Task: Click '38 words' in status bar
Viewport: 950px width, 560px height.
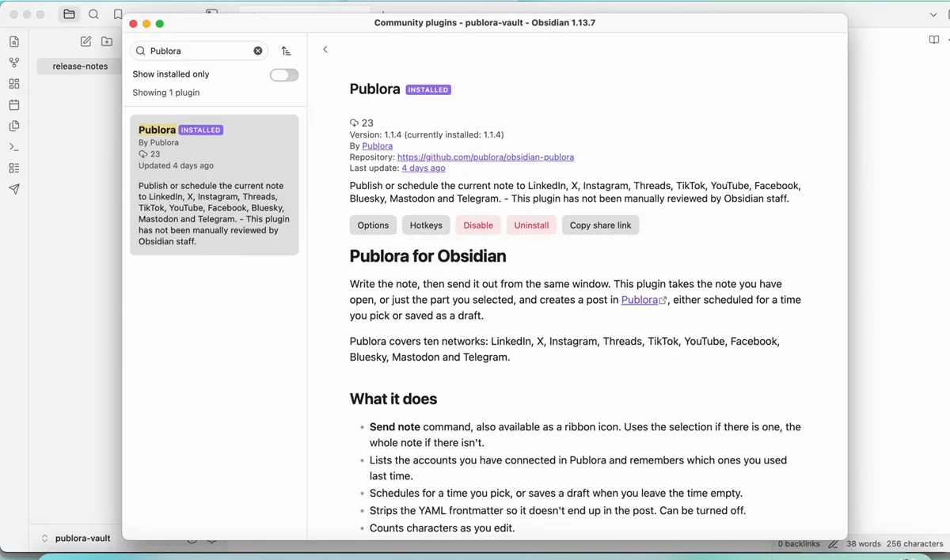Action: coord(864,544)
